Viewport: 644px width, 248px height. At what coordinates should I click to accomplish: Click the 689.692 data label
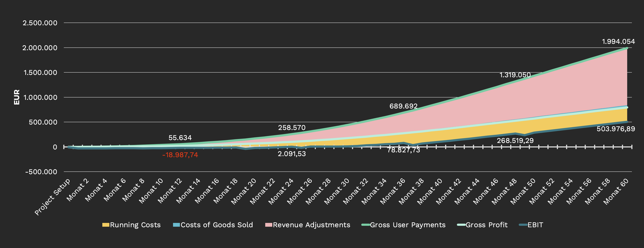click(403, 106)
